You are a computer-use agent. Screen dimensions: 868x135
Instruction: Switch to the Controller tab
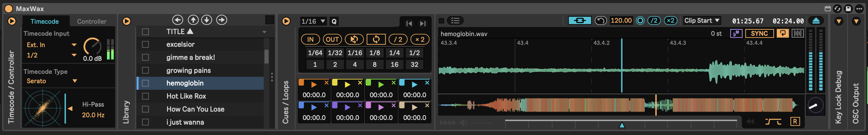coord(92,21)
